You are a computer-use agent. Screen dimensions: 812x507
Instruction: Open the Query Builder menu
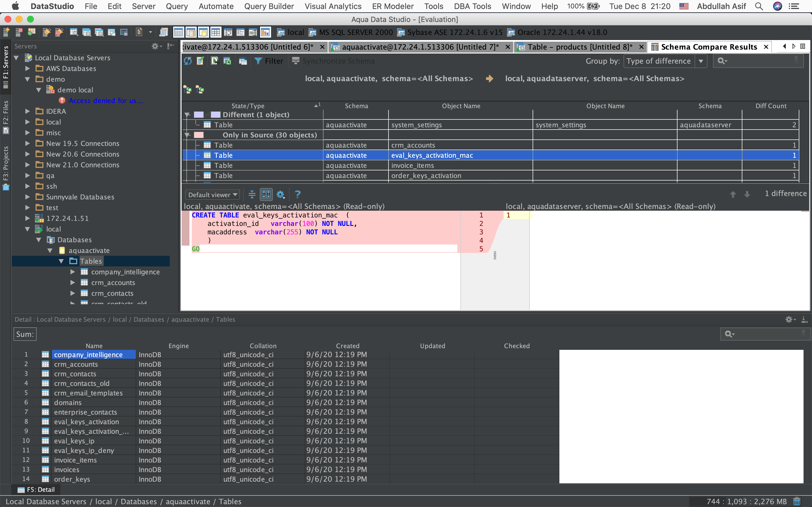pyautogui.click(x=269, y=6)
